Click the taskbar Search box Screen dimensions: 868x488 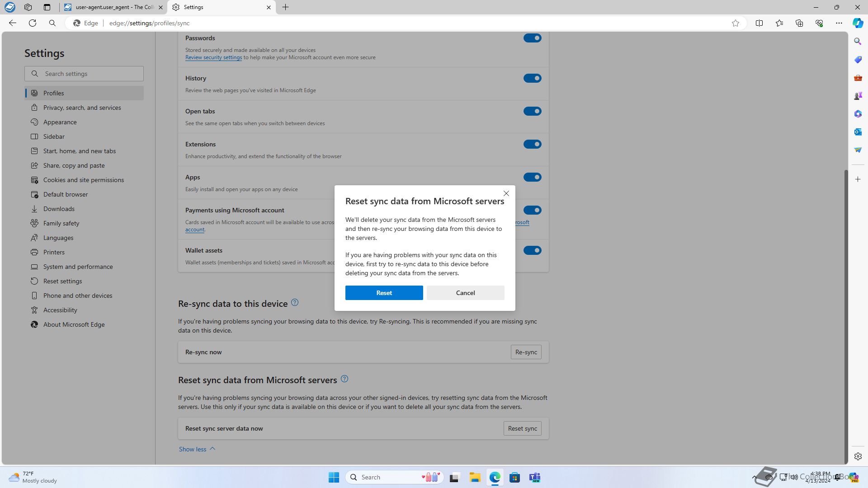[394, 477]
